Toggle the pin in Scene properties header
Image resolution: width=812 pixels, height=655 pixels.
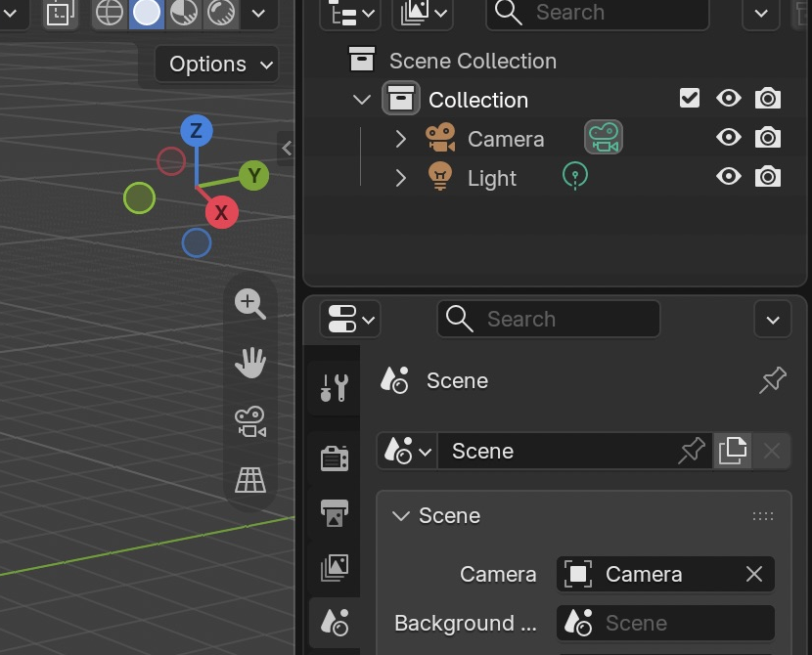[773, 380]
